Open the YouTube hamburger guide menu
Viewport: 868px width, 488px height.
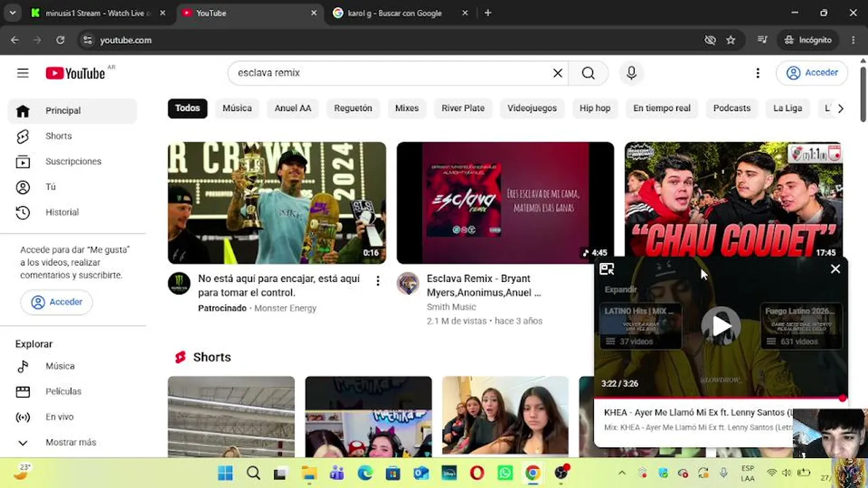(23, 73)
